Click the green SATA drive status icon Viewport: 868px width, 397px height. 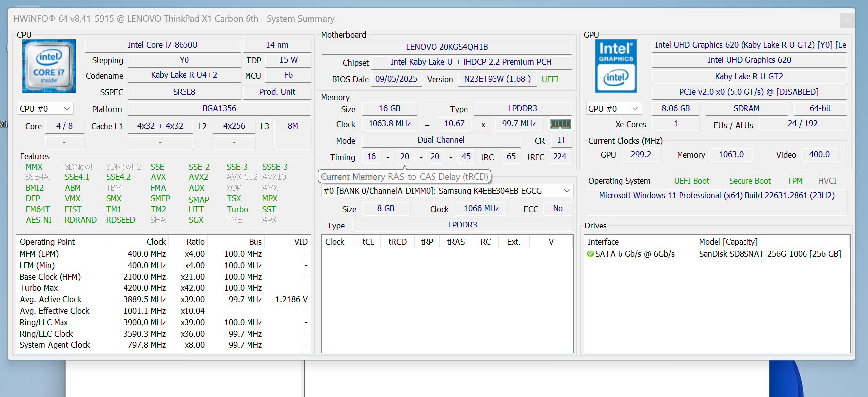coord(590,254)
